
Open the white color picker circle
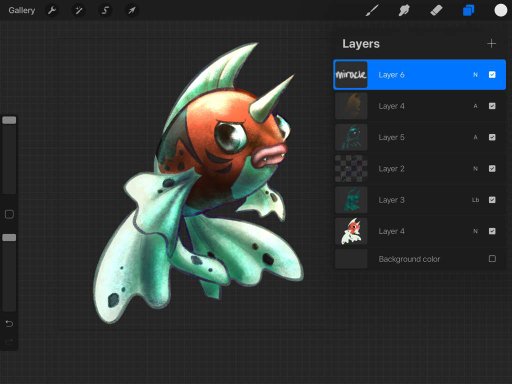[500, 10]
